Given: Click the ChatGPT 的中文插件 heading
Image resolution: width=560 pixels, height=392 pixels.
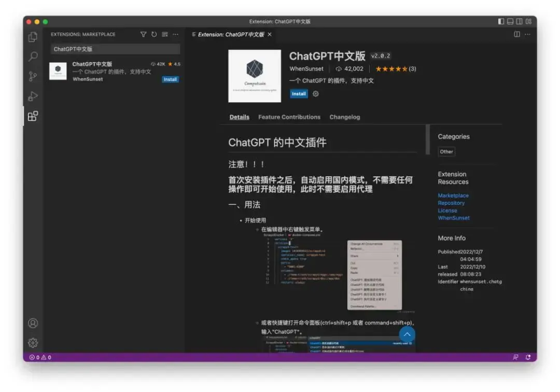Looking at the screenshot, I should click(x=277, y=143).
